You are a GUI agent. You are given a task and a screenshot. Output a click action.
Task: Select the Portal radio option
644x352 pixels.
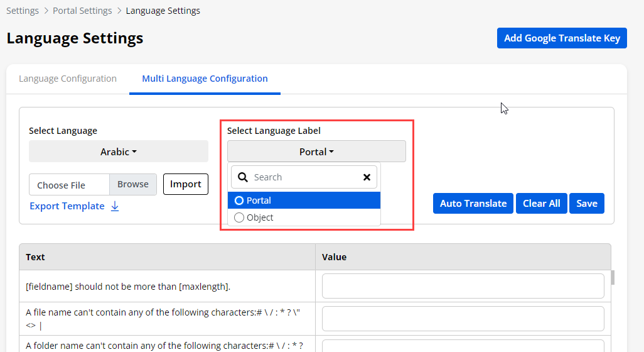click(x=239, y=201)
